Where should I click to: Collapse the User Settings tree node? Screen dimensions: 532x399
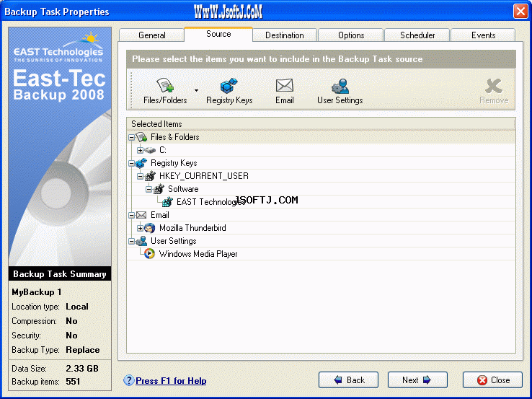[x=131, y=242]
